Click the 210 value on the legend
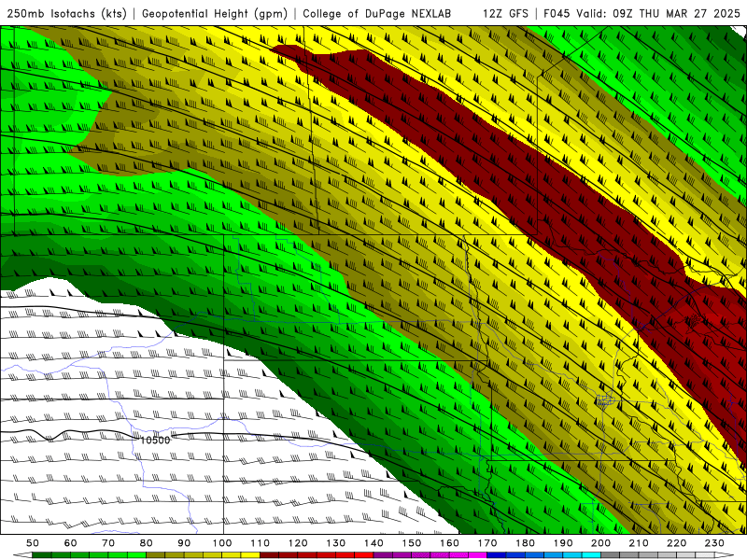The height and width of the screenshot is (560, 747). [x=639, y=543]
